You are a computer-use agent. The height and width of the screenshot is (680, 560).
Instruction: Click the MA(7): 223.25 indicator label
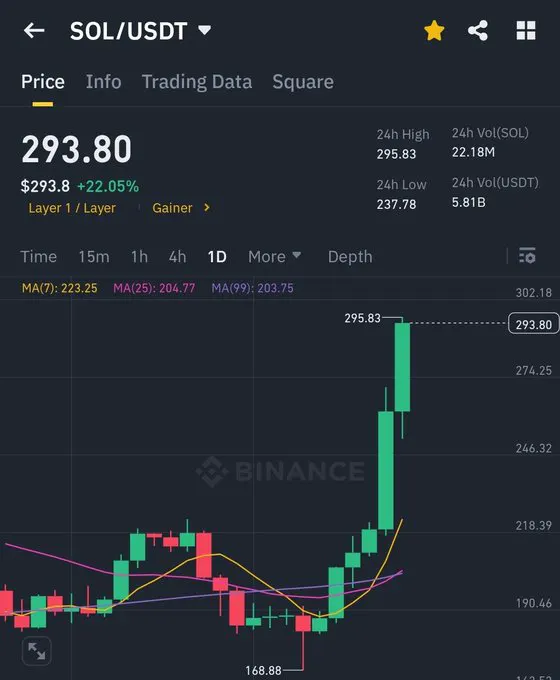[60, 288]
